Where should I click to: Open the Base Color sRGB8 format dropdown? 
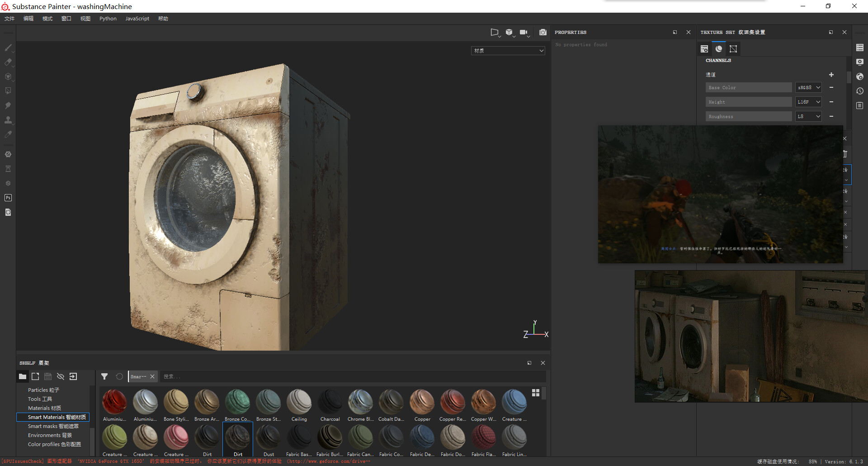point(808,87)
